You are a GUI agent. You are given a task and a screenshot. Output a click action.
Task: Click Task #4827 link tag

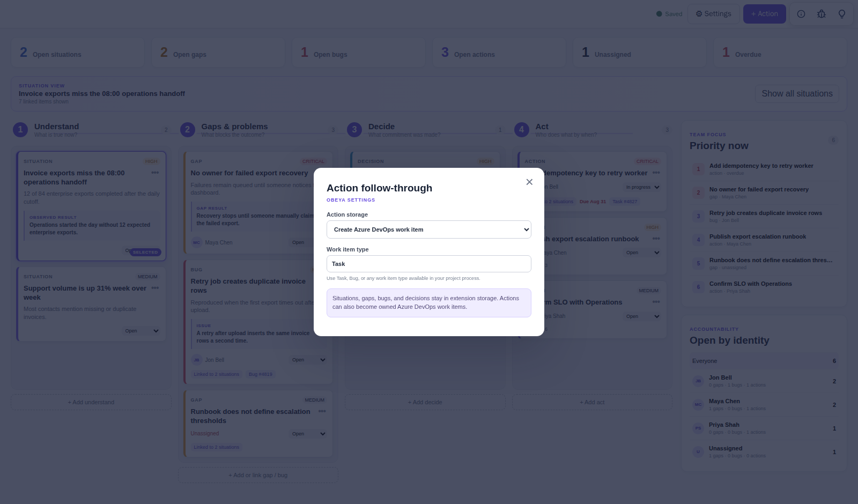pyautogui.click(x=625, y=202)
